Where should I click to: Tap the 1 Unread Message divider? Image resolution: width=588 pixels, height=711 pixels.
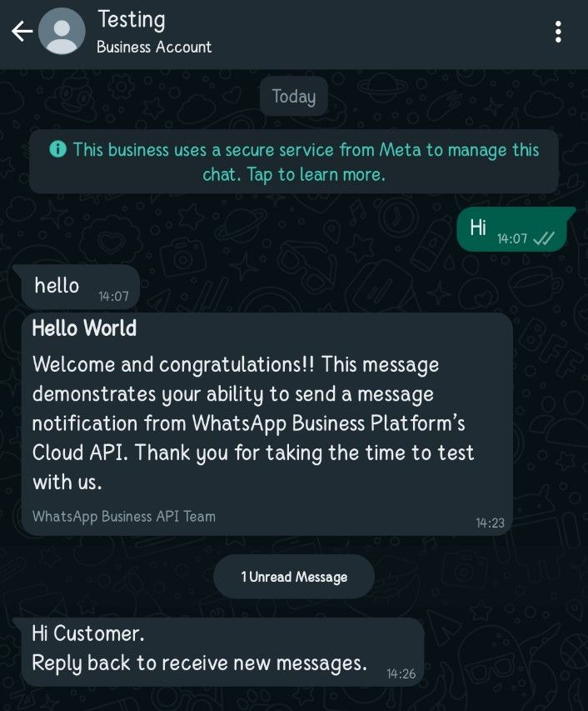tap(294, 577)
